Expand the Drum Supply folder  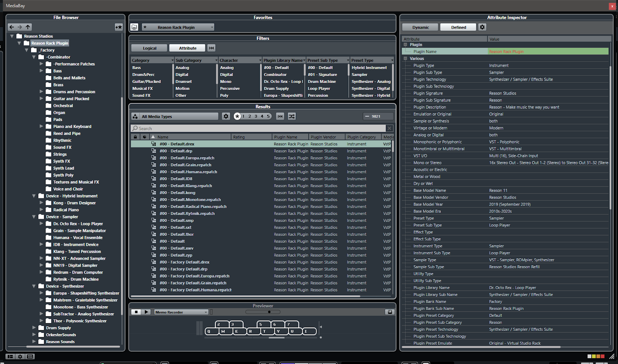(x=34, y=328)
